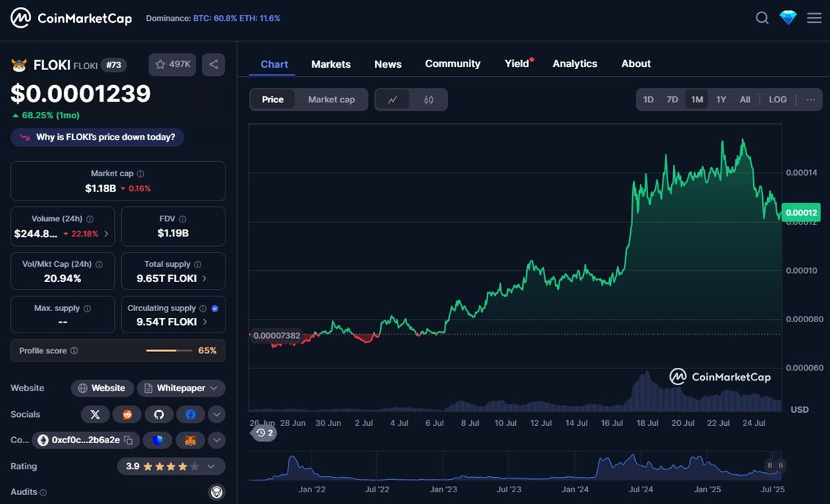Viewport: 830px width, 504px height.
Task: Open the hamburger menu
Action: (814, 18)
